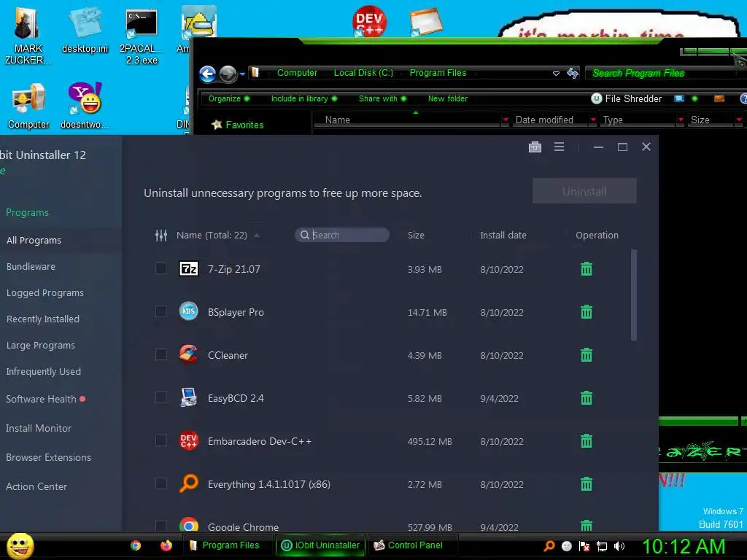Open the desktop.ini desktop icon
747x560 pixels.
click(85, 31)
